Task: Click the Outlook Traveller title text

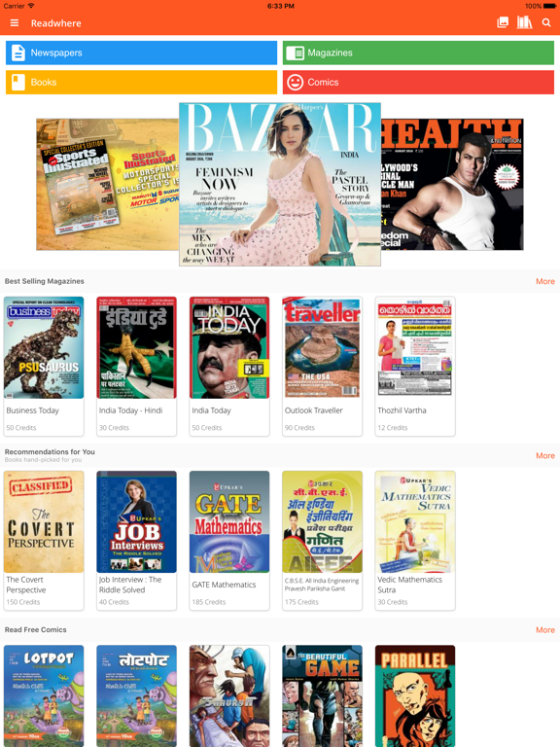Action: [314, 410]
